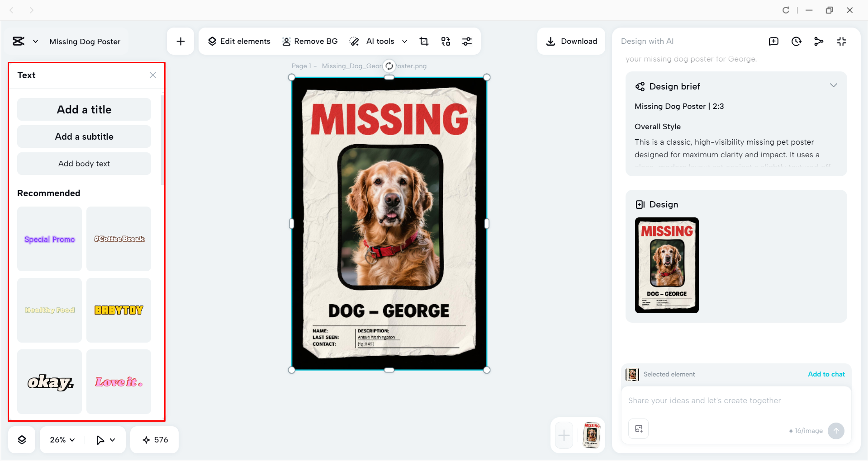Open Edit elements tool
Viewport: 868px width, 461px height.
pos(239,42)
